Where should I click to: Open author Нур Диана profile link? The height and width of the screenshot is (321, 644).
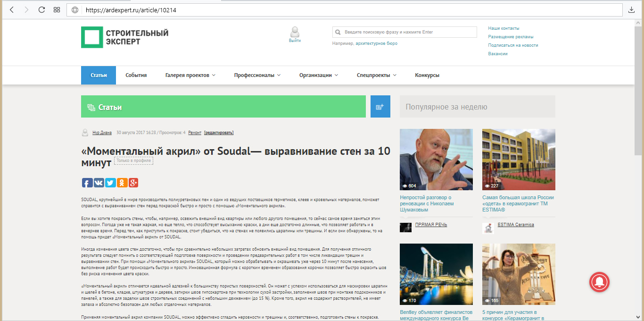[102, 133]
